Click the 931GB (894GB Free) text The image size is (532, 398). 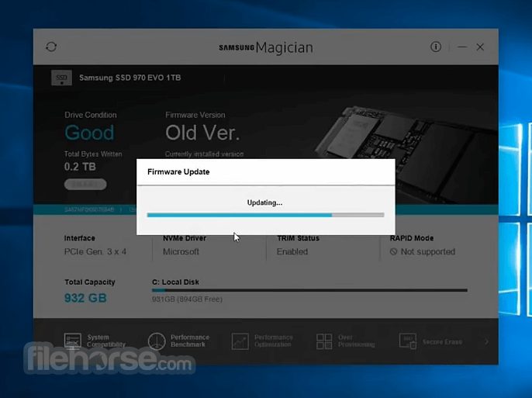coord(187,299)
